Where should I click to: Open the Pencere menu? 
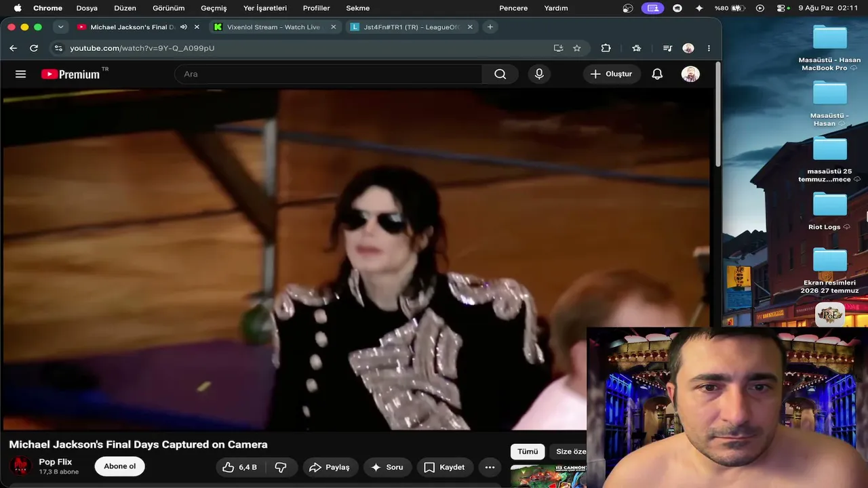pyautogui.click(x=513, y=8)
